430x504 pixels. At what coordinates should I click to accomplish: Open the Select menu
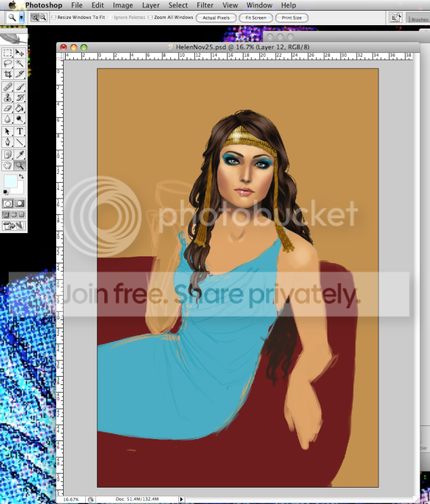coord(178,5)
